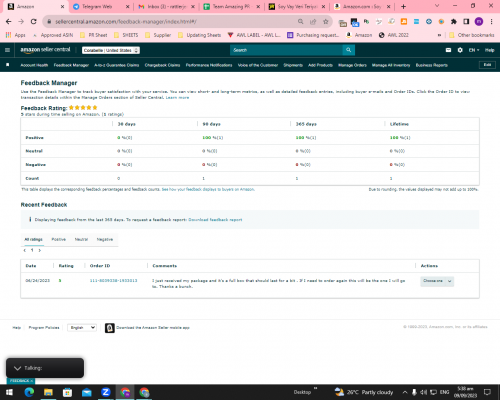Open Manage Orders menu item
The height and width of the screenshot is (400, 500).
click(x=352, y=65)
